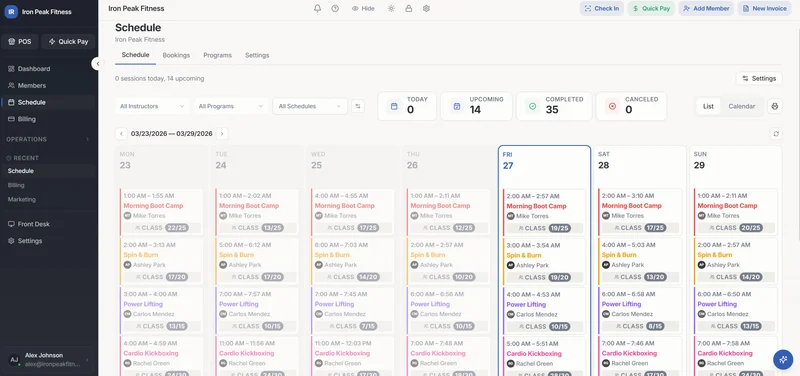800x376 pixels.
Task: Toggle the Hide eye button
Action: [x=363, y=9]
